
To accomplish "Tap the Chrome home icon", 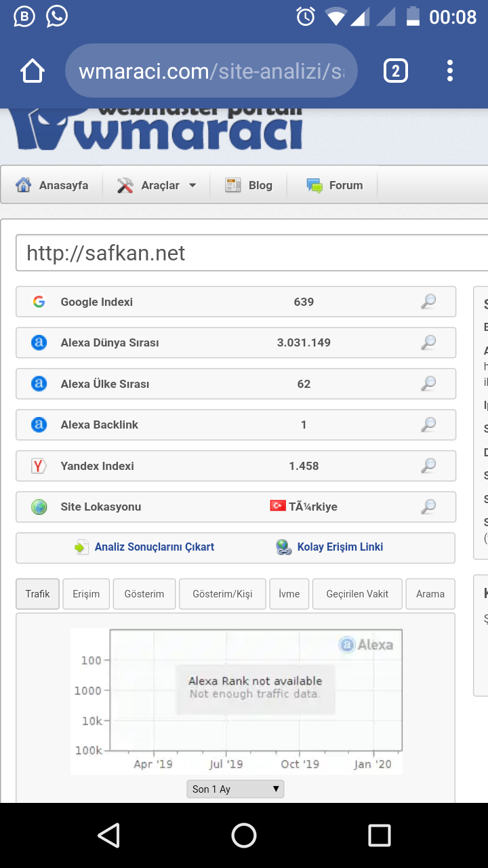I will (x=33, y=71).
